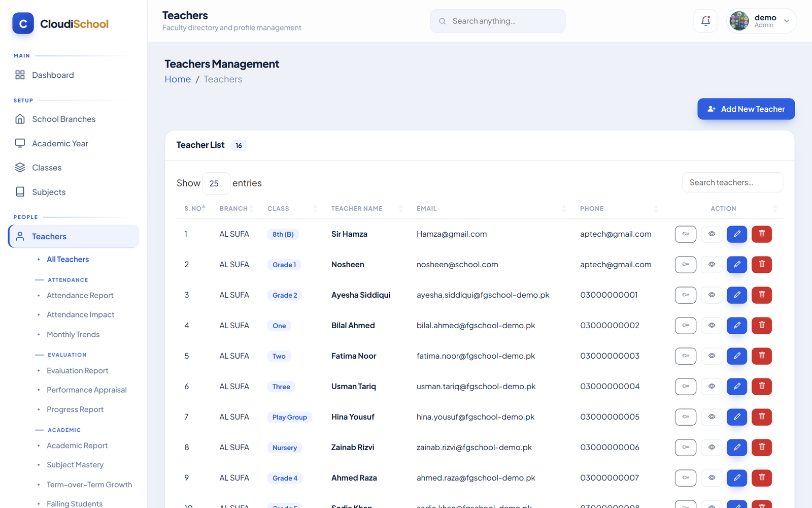Click the Play Group class badge
The image size is (812, 508).
tap(290, 417)
